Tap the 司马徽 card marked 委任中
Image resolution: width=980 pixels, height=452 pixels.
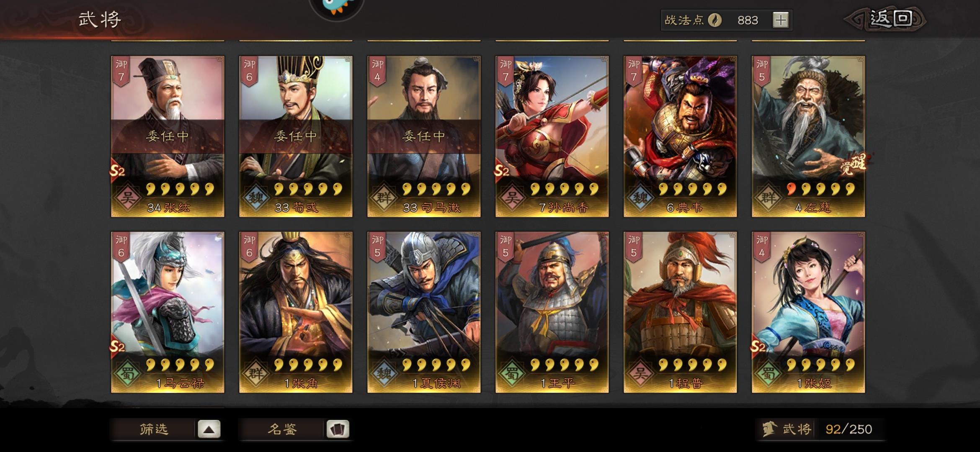424,136
